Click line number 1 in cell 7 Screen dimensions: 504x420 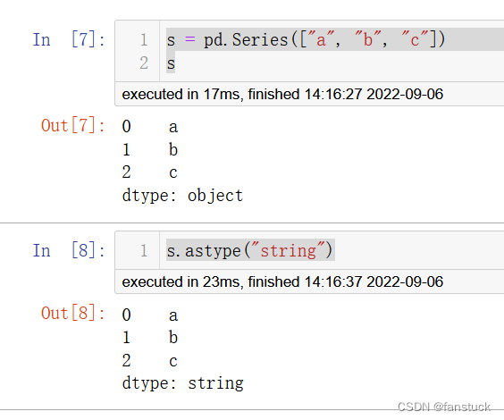click(x=144, y=40)
